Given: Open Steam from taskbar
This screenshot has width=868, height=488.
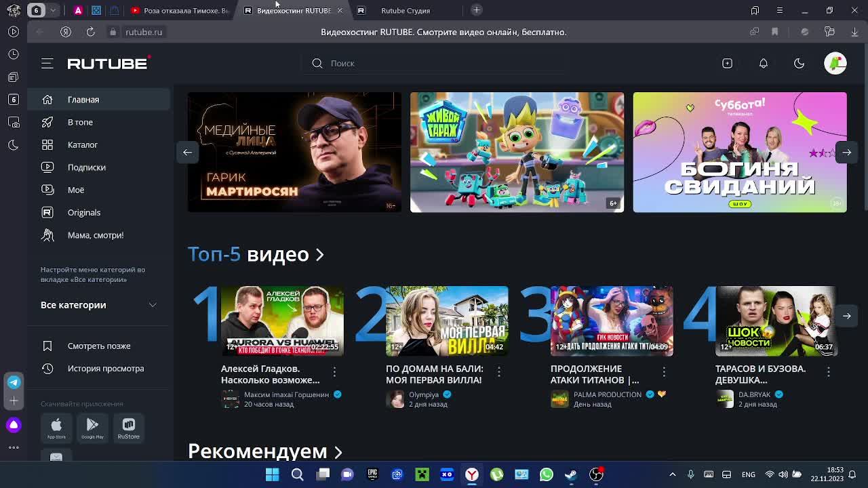Looking at the screenshot, I should (571, 474).
